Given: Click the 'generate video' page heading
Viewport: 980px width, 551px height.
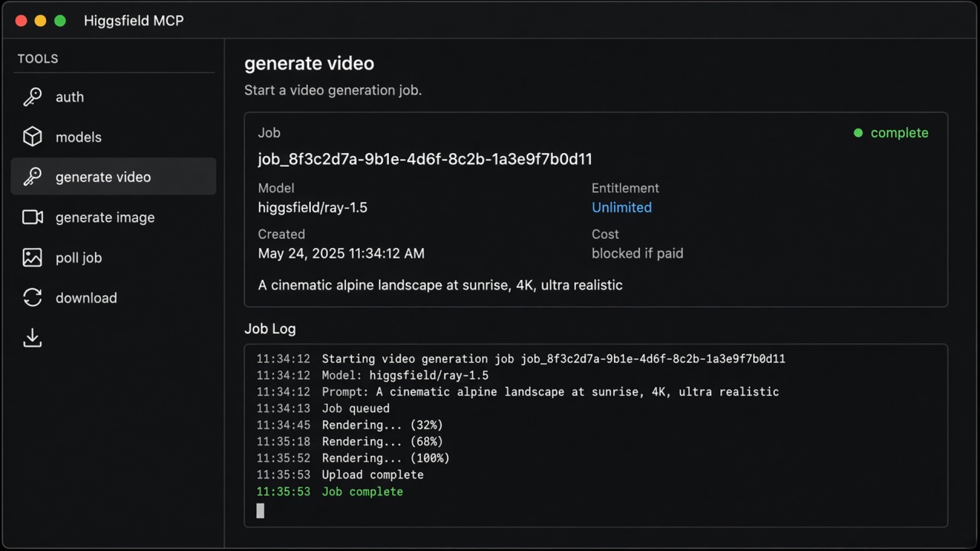Looking at the screenshot, I should [x=309, y=63].
